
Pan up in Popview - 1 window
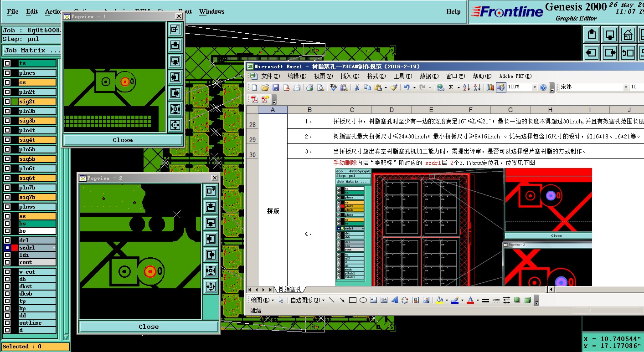point(175,45)
